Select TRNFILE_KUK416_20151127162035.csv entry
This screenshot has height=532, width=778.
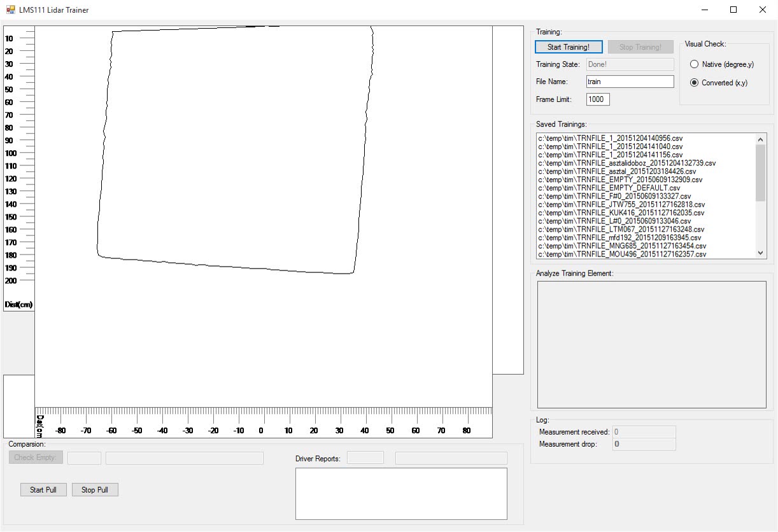pyautogui.click(x=621, y=213)
